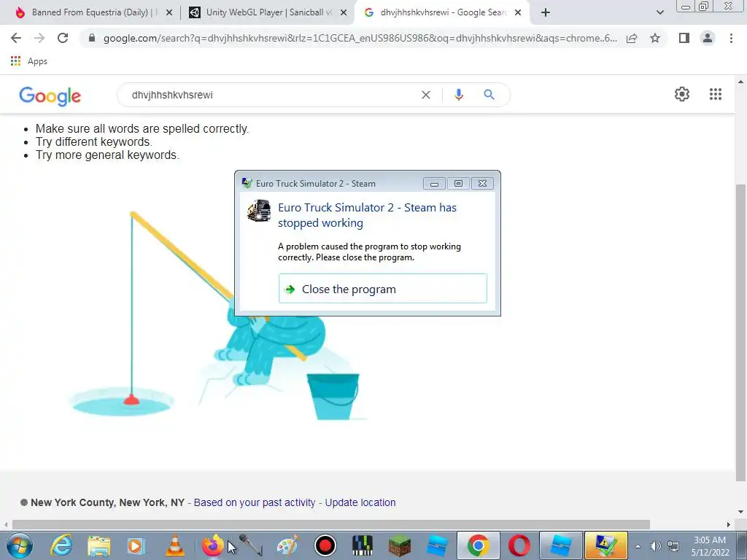Click the padlock site info icon

[x=91, y=38]
